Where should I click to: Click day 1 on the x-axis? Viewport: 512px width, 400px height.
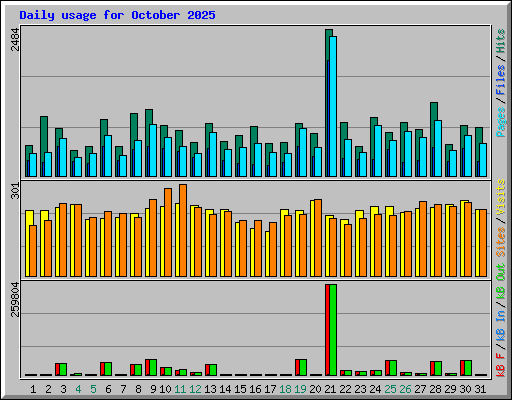click(x=33, y=389)
